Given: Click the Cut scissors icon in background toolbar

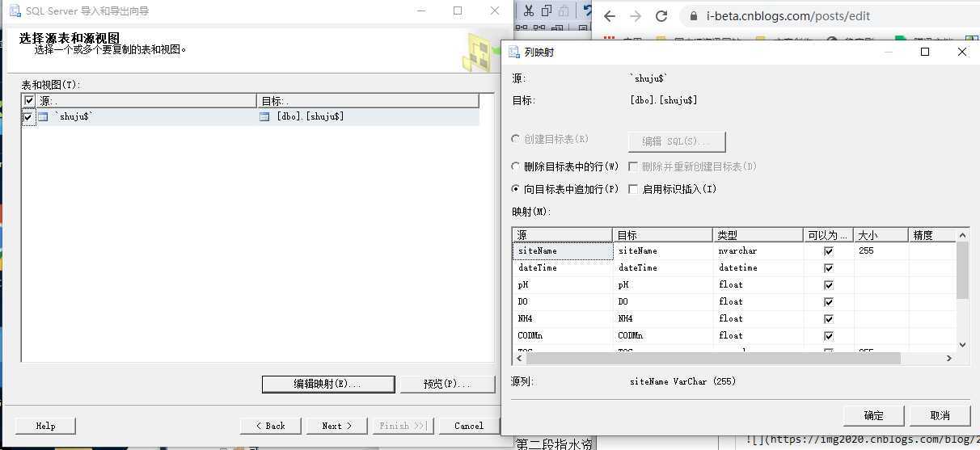Looking at the screenshot, I should (528, 11).
